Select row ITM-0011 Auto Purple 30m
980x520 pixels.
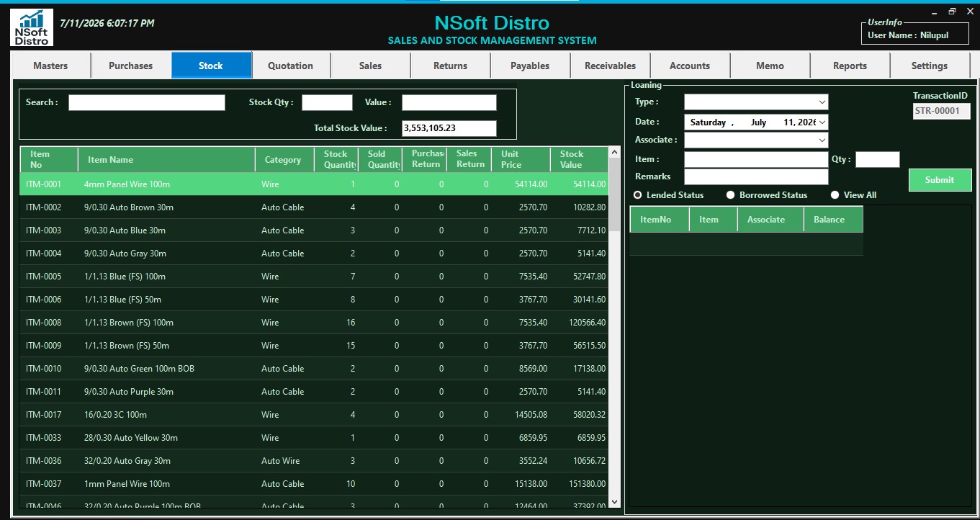click(314, 392)
